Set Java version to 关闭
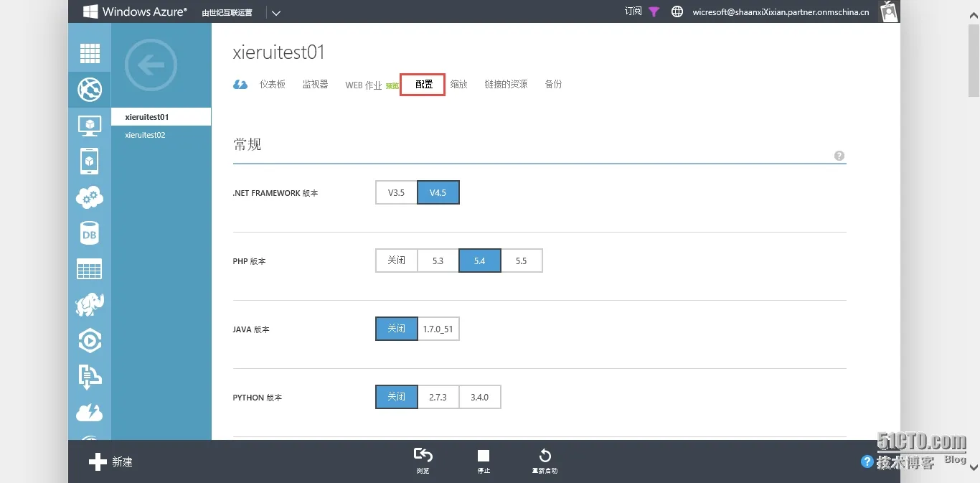980x483 pixels. (x=397, y=329)
